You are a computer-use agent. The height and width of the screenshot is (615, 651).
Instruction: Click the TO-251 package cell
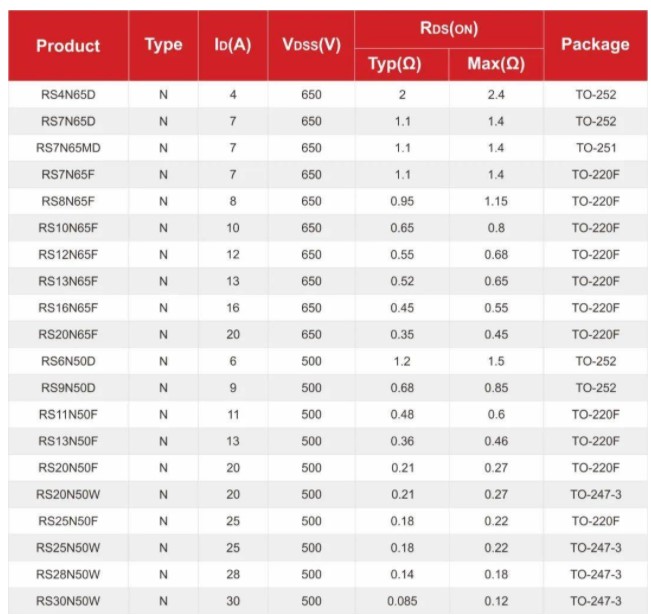tap(595, 148)
